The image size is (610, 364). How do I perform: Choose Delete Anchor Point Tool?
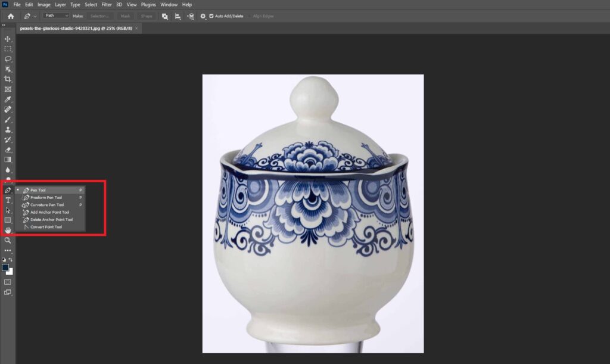51,220
